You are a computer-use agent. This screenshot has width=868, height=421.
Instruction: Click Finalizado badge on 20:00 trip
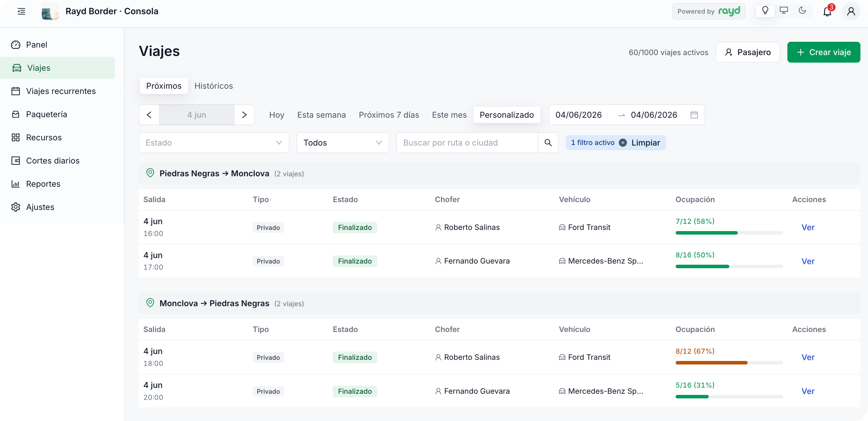(355, 391)
